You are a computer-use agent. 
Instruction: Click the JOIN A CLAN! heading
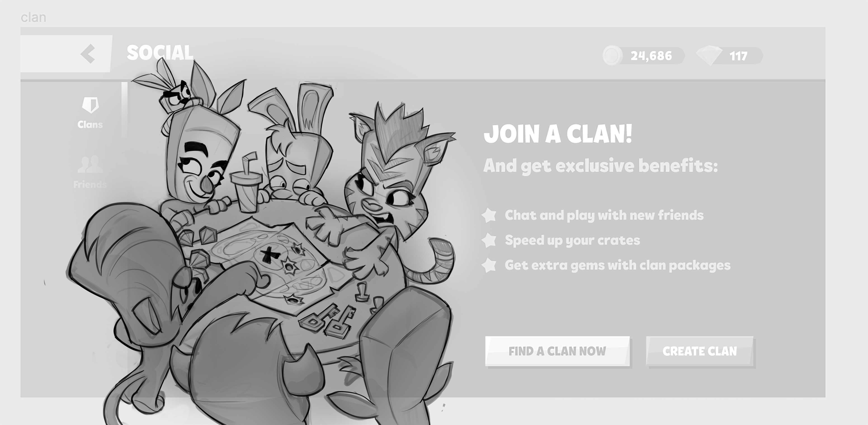(x=558, y=134)
